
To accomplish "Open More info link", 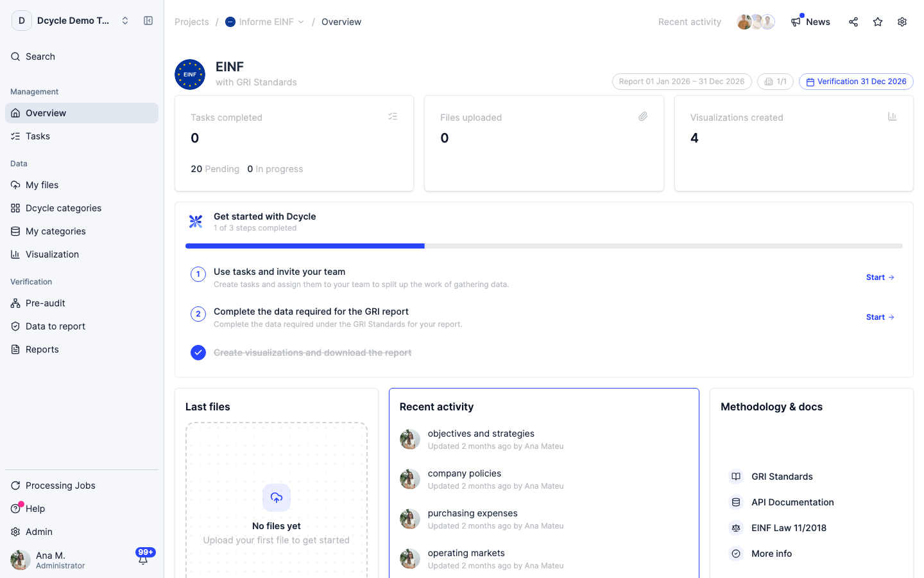I will point(771,554).
